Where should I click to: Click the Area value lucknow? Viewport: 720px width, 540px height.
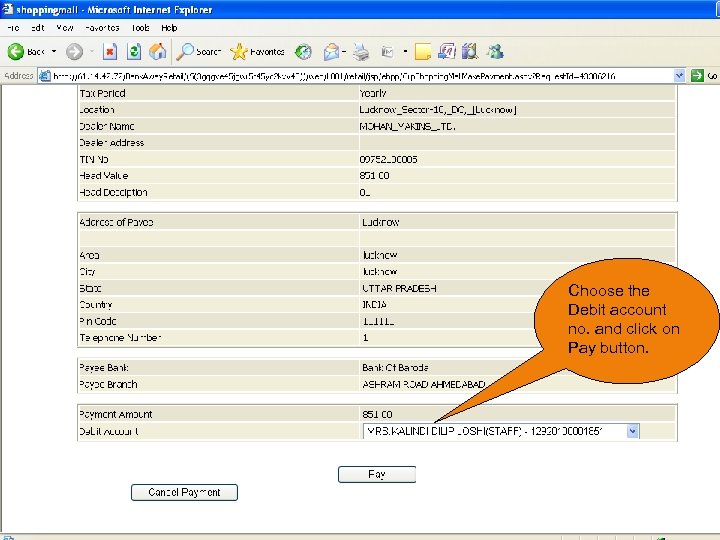pyautogui.click(x=380, y=255)
